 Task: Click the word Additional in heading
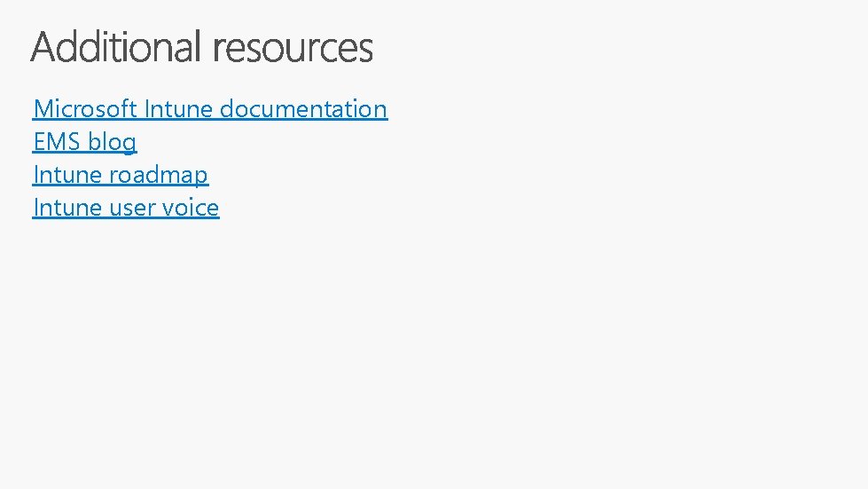tap(115, 46)
